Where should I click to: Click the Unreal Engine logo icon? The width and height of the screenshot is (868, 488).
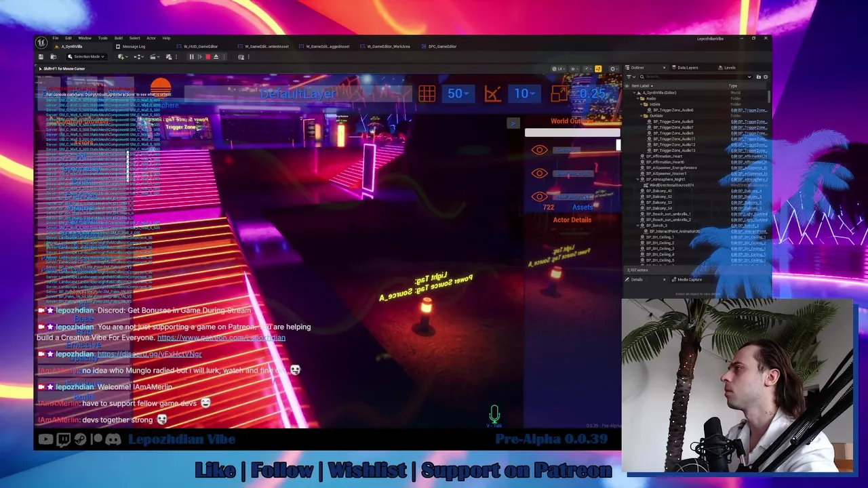point(41,42)
